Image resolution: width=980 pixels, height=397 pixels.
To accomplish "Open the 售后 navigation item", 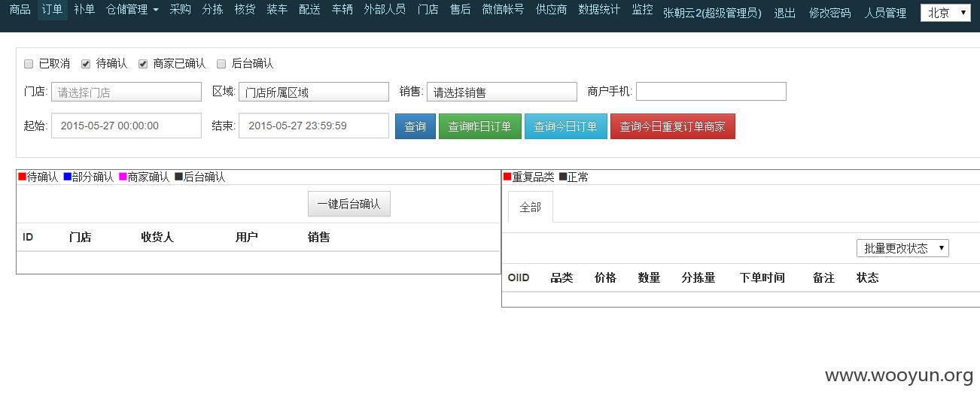I will point(460,10).
